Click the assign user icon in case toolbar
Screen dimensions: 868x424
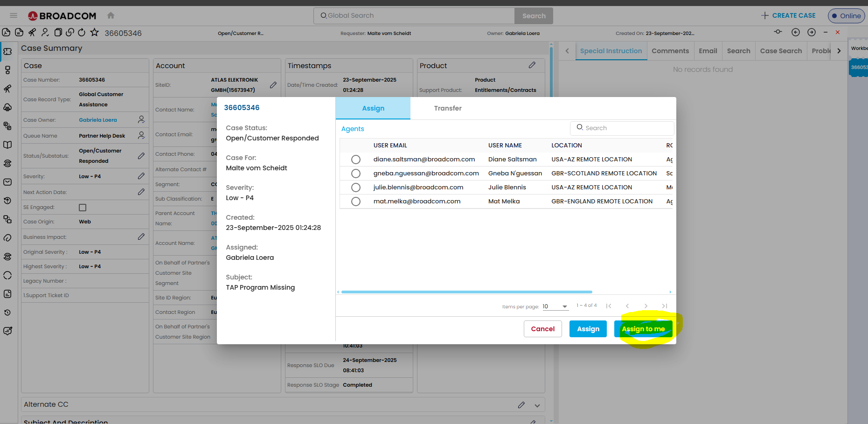tap(45, 32)
